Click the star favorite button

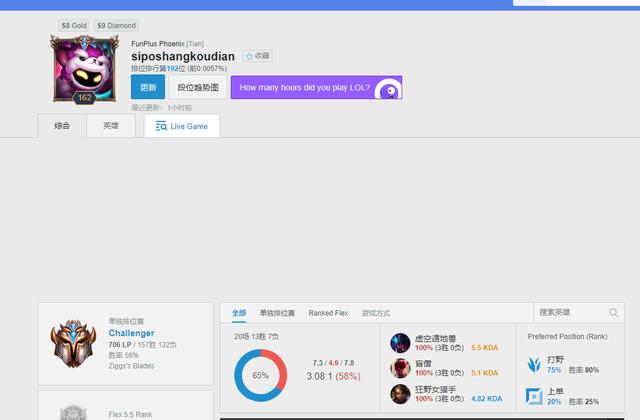point(258,56)
